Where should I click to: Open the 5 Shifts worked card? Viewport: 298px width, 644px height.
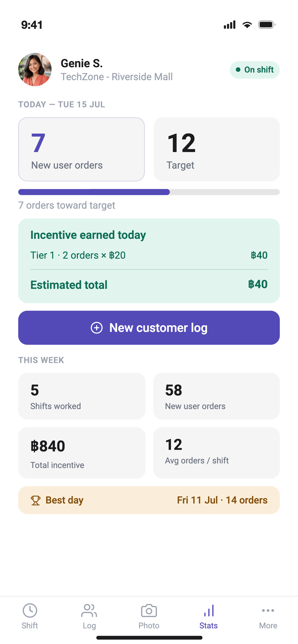click(x=82, y=396)
